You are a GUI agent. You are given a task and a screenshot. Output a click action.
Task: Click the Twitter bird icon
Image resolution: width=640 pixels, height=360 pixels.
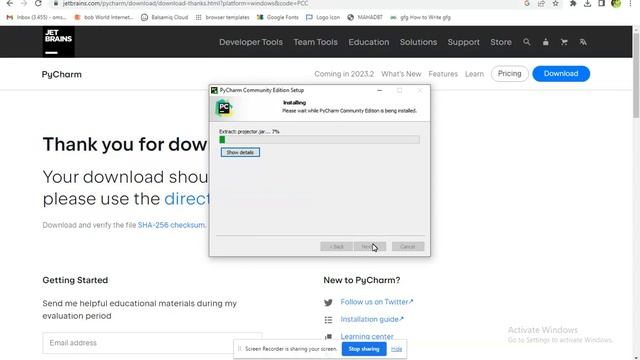point(328,302)
